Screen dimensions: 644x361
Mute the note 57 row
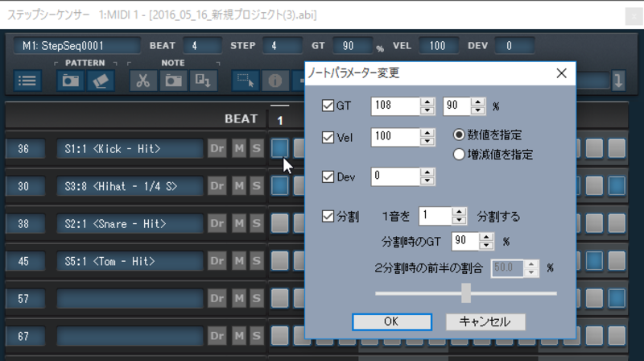(239, 298)
